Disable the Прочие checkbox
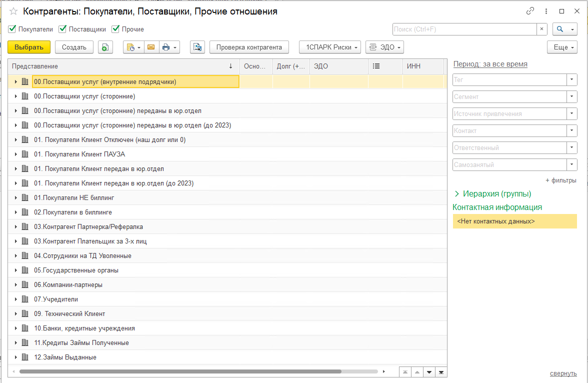 pos(115,29)
